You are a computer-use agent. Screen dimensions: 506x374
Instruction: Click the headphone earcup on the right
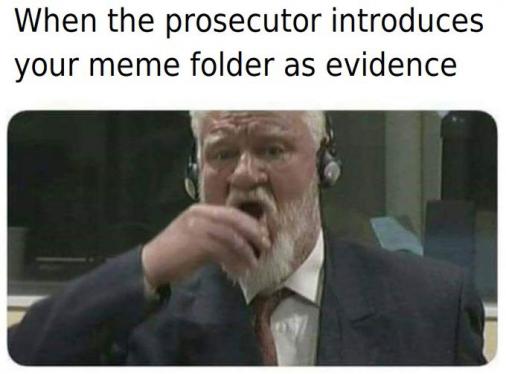[x=329, y=168]
